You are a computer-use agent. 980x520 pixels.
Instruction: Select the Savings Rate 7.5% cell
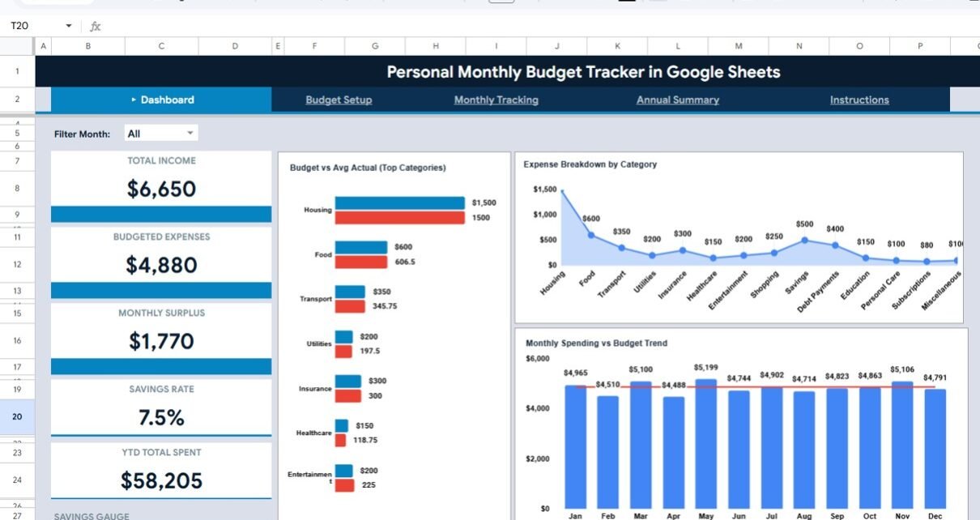click(x=161, y=418)
